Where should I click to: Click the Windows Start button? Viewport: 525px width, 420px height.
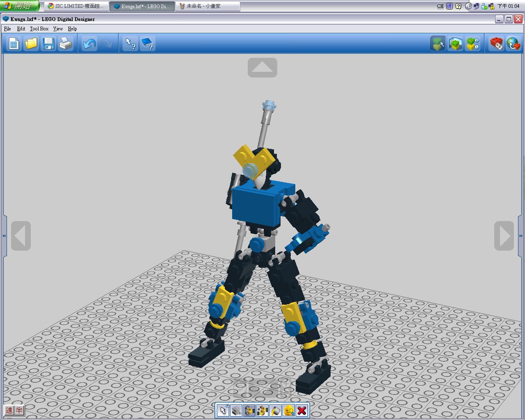click(x=20, y=6)
